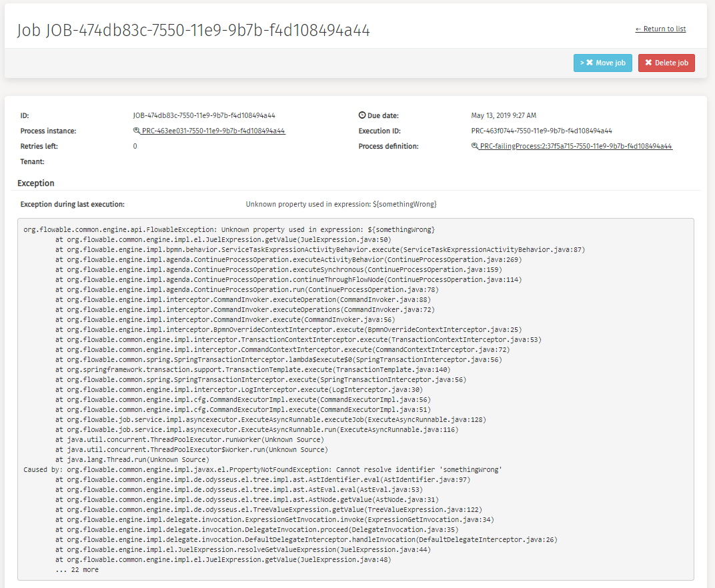Click the Retries left value 0
The image size is (715, 588).
(x=135, y=147)
